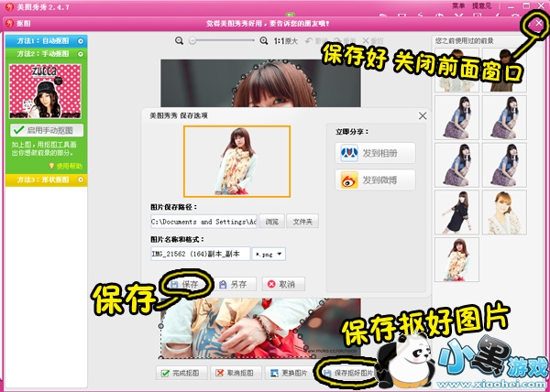Image resolution: width=550 pixels, height=392 pixels.
Task: Click 文件夹 folder button
Action: pyautogui.click(x=302, y=222)
